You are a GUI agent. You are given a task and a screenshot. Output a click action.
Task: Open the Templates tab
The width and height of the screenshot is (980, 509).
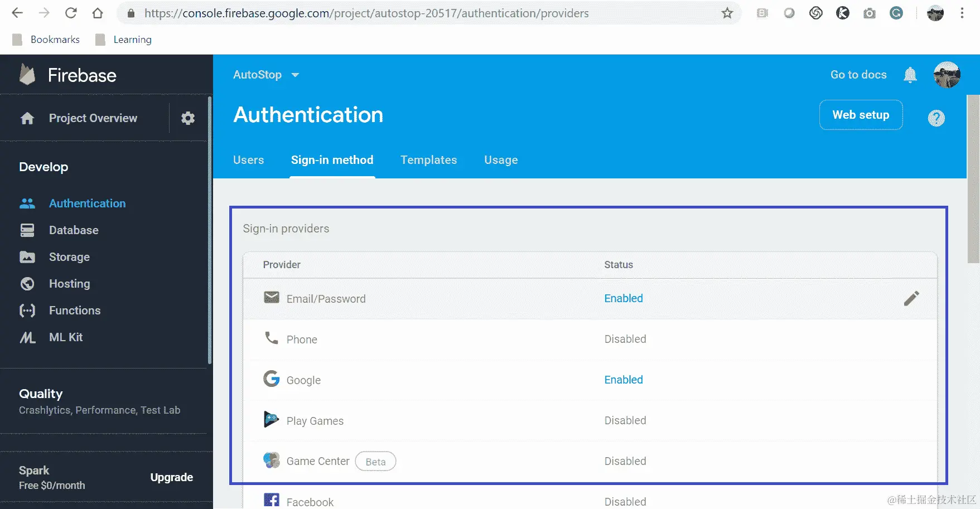click(x=428, y=160)
